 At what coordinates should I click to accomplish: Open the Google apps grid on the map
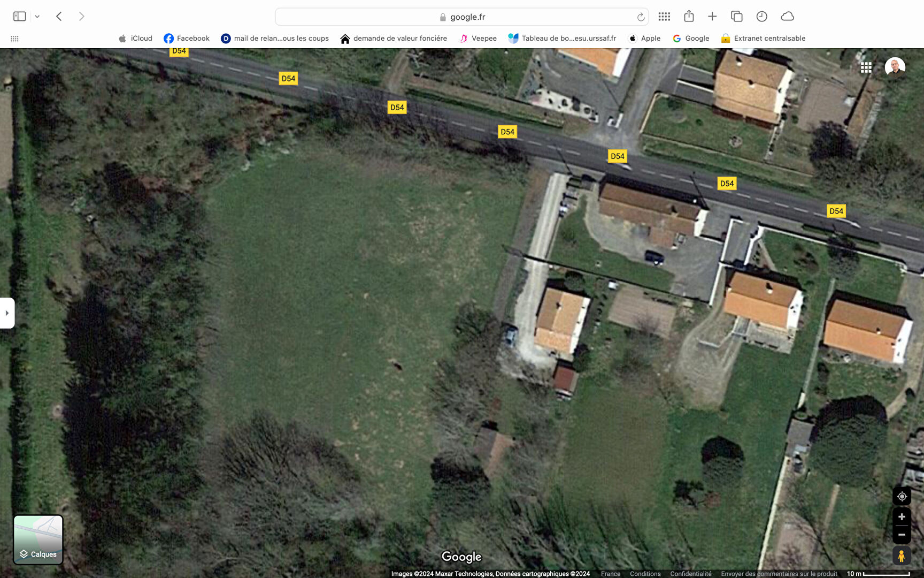point(867,67)
